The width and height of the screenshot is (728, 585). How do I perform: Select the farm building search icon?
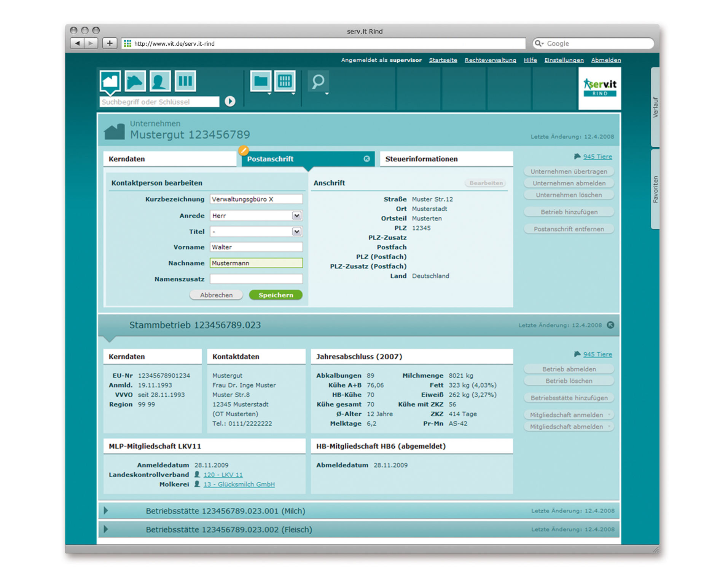[110, 81]
